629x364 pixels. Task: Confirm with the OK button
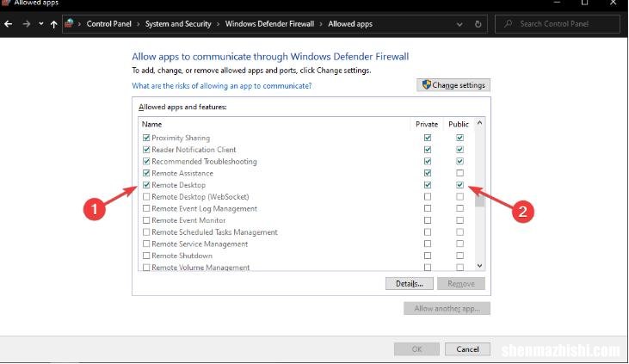416,349
